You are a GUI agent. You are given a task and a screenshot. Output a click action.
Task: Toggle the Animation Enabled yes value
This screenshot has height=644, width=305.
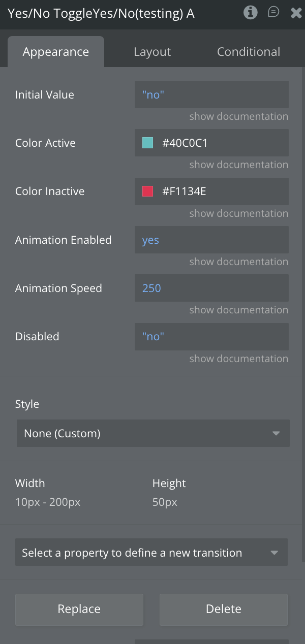(x=211, y=240)
